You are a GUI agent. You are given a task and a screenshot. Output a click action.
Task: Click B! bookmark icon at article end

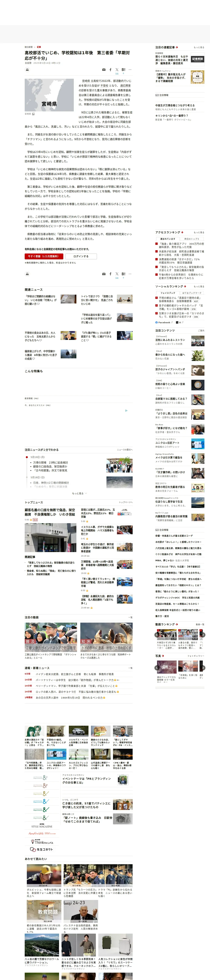(123, 274)
